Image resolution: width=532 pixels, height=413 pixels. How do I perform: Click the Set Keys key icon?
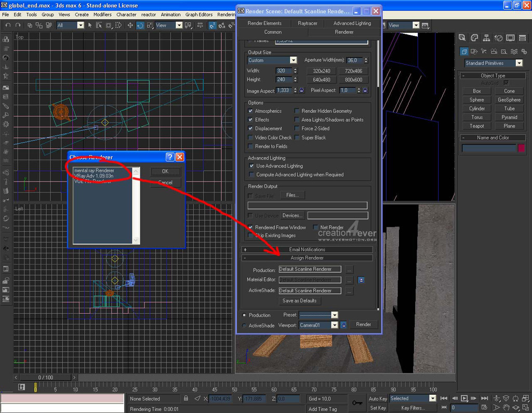point(357,403)
